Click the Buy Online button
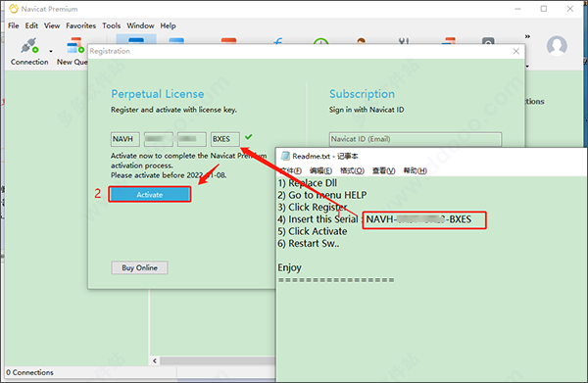The width and height of the screenshot is (588, 383). click(x=139, y=267)
